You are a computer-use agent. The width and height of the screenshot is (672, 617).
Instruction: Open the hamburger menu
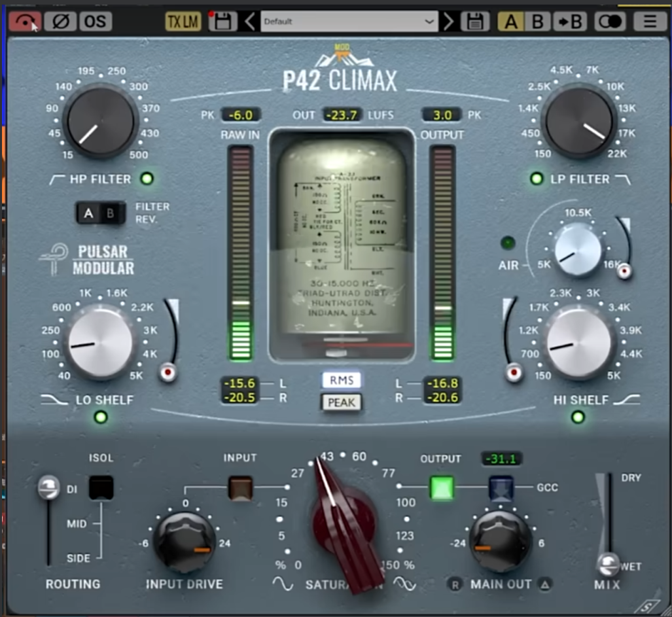pyautogui.click(x=649, y=22)
